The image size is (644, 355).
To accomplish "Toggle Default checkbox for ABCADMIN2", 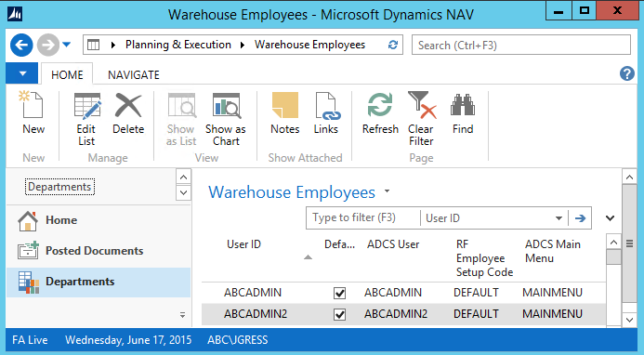I will pyautogui.click(x=340, y=315).
